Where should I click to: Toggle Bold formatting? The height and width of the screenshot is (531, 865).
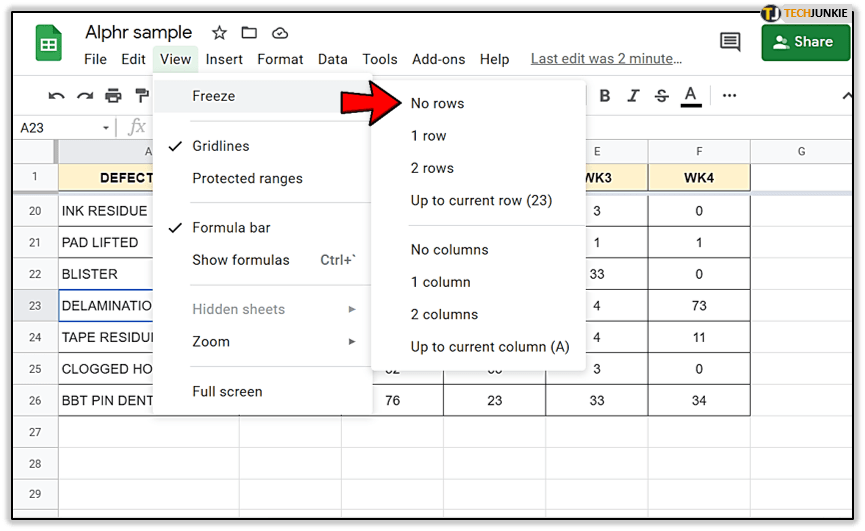(604, 96)
